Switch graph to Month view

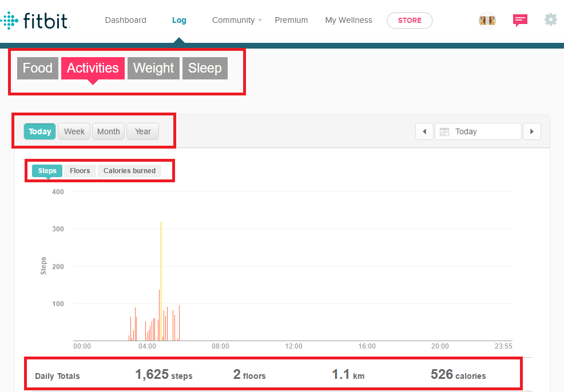point(109,131)
